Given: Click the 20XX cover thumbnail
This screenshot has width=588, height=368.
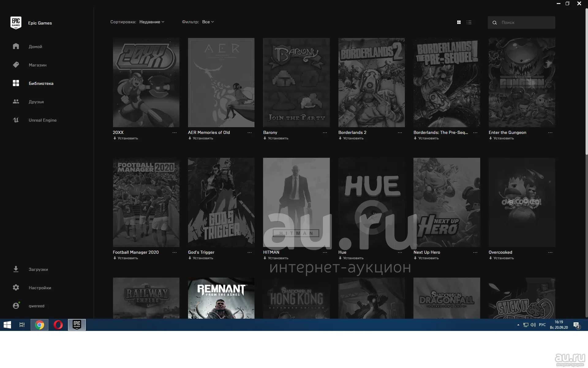Looking at the screenshot, I should click(146, 82).
